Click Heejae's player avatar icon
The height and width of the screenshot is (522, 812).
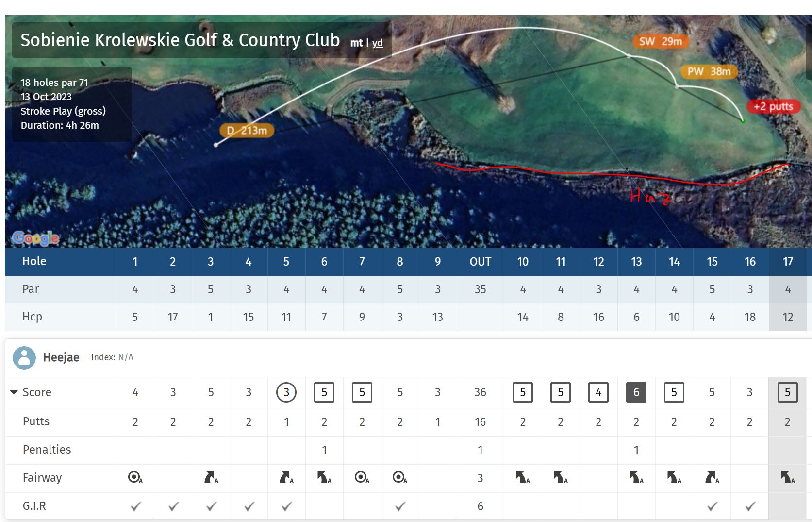click(24, 358)
